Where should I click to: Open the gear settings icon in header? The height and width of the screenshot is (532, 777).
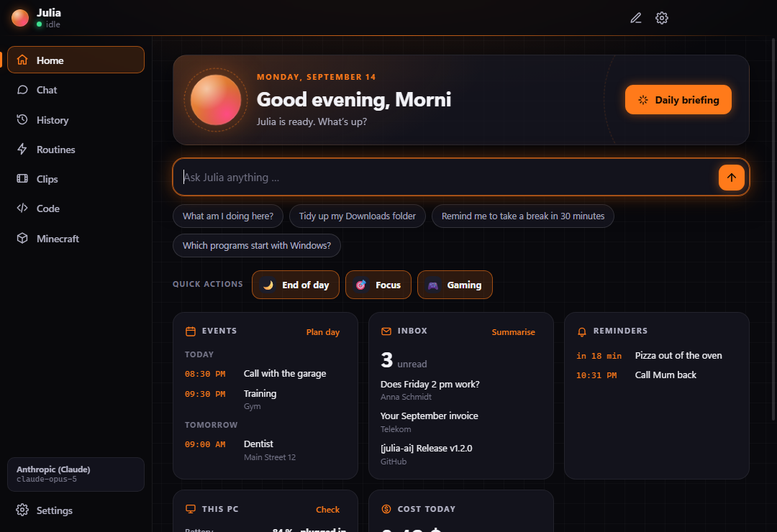(x=662, y=18)
